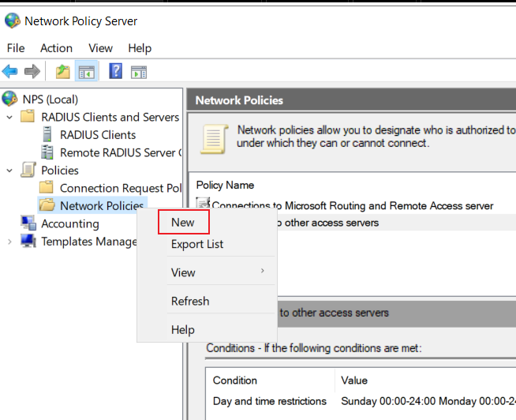Open the File menu

coord(16,48)
